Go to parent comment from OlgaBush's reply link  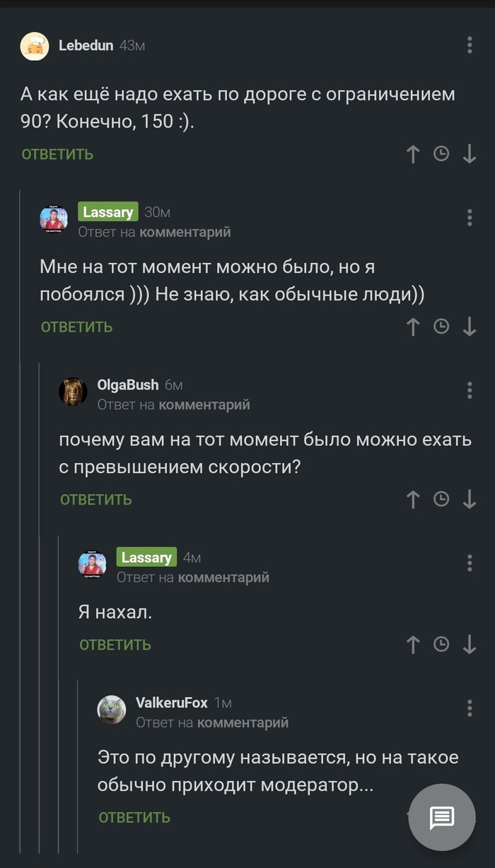[x=204, y=405]
